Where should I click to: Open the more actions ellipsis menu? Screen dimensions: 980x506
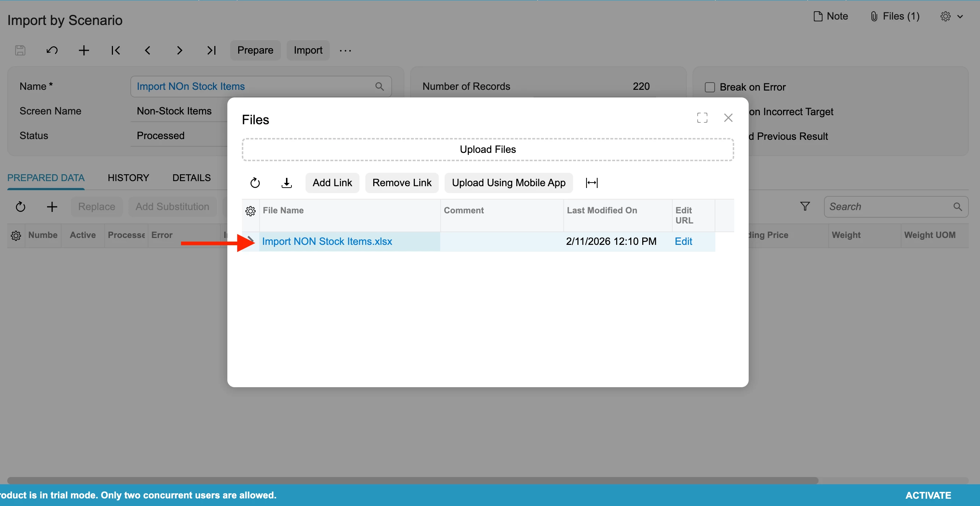tap(345, 50)
